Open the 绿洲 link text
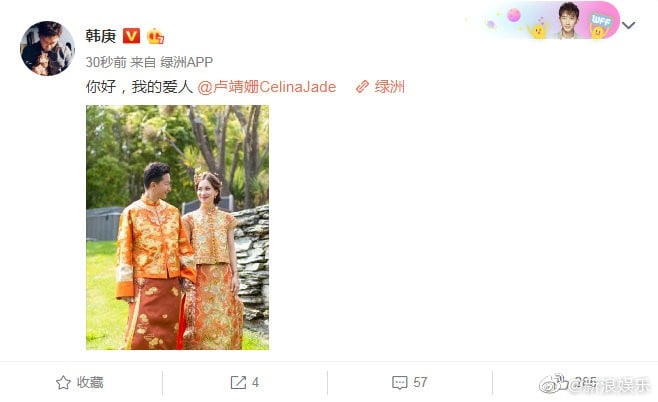 point(389,87)
